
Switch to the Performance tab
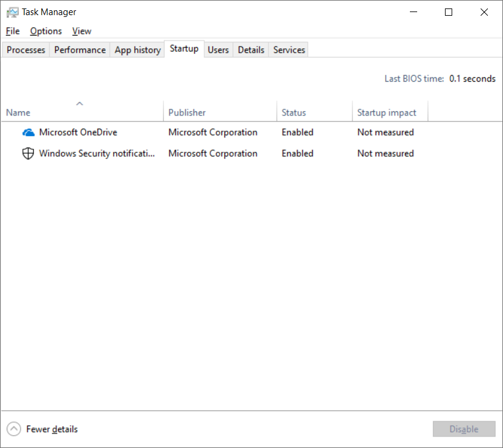pyautogui.click(x=80, y=50)
